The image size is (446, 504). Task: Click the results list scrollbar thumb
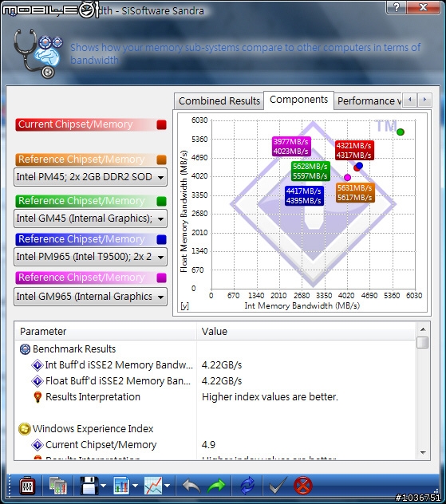click(x=423, y=342)
